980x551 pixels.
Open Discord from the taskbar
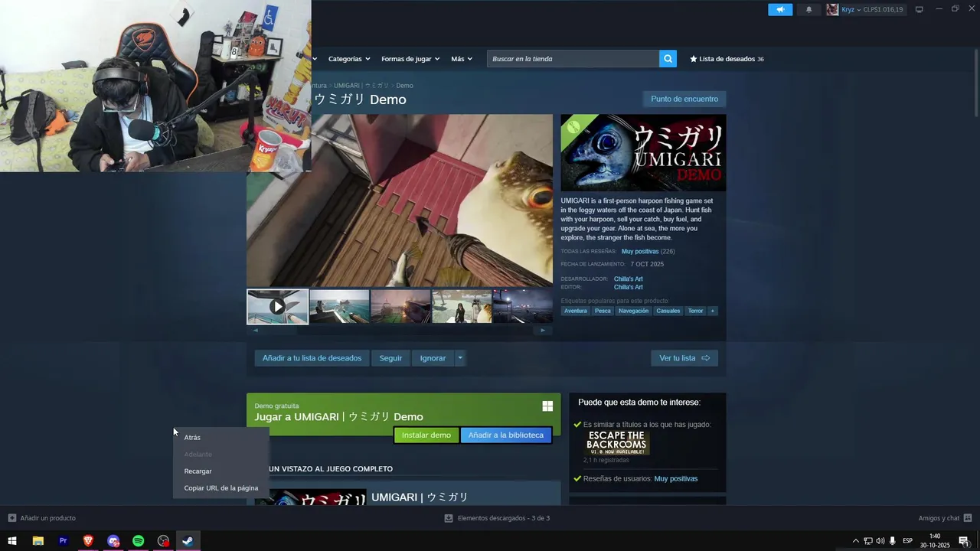pos(113,541)
